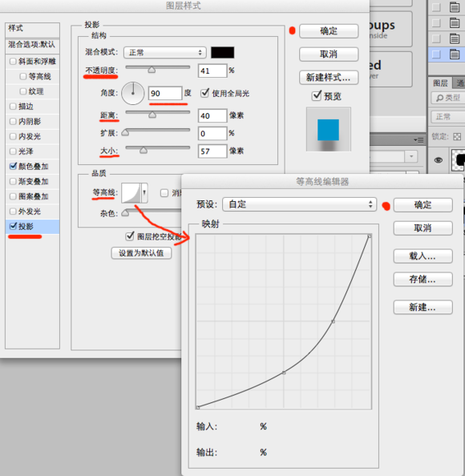
Task: Open the 等高线 preset picker arrow
Action: tap(144, 193)
